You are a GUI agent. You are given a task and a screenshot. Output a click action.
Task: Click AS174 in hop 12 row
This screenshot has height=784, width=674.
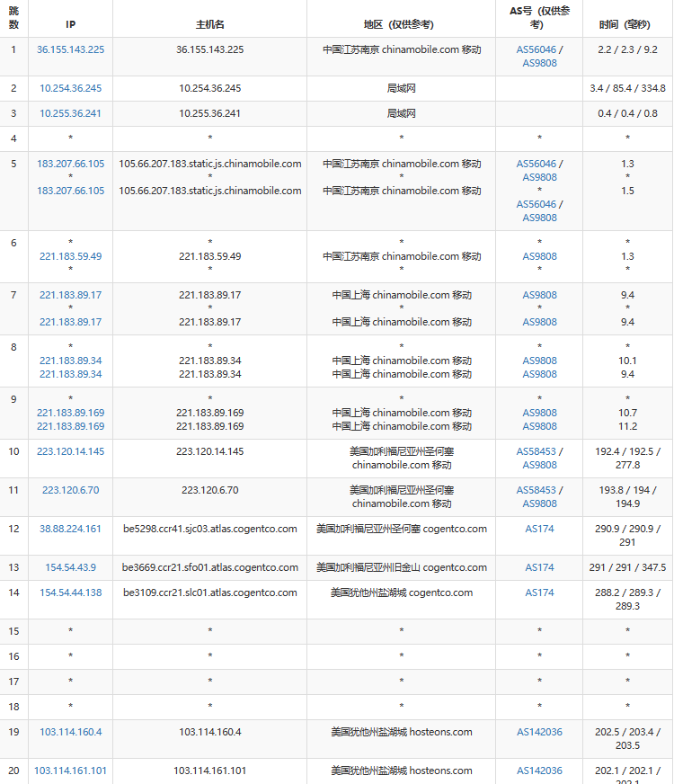coord(539,529)
